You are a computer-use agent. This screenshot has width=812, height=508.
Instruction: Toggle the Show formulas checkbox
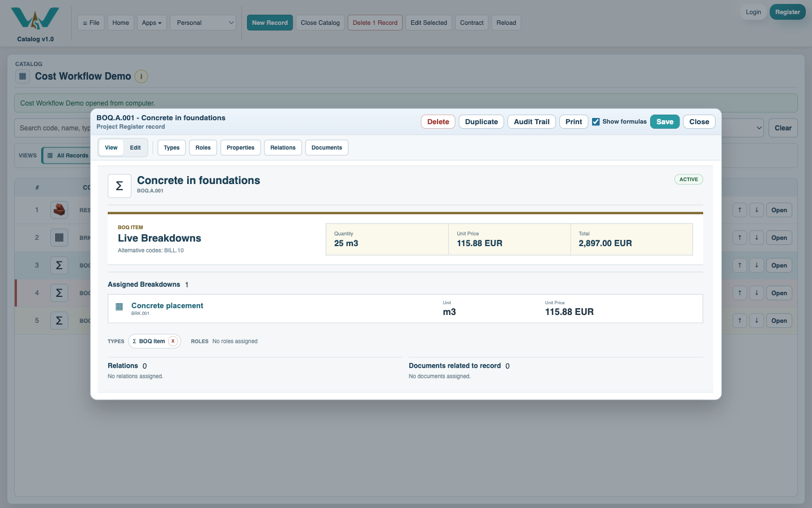(x=596, y=122)
